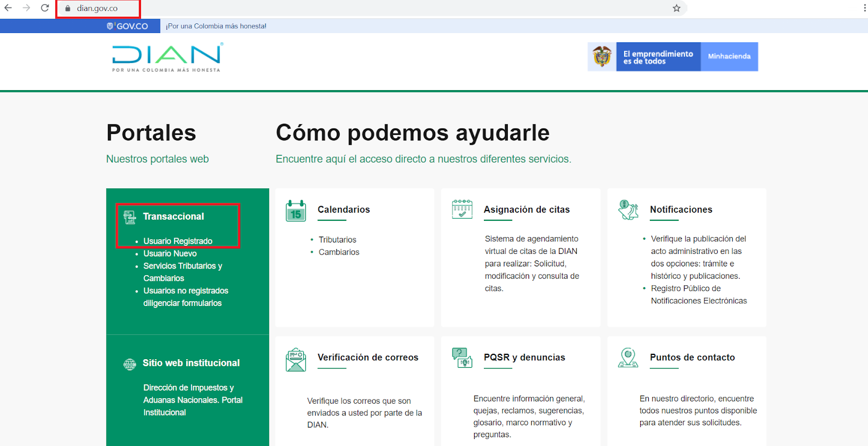868x446 pixels.
Task: Click the Verificación de correos envelope icon
Action: tap(296, 359)
